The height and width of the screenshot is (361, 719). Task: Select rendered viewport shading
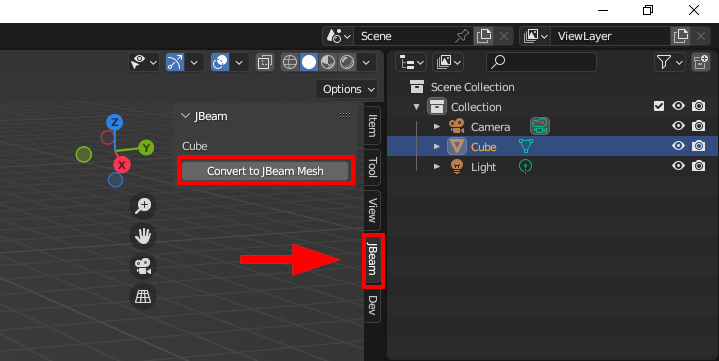pyautogui.click(x=347, y=62)
